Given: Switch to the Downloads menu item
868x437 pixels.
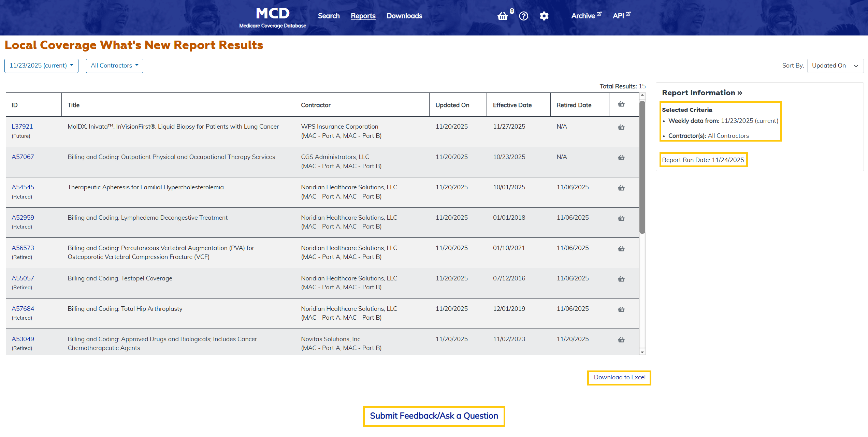Looking at the screenshot, I should pos(404,16).
